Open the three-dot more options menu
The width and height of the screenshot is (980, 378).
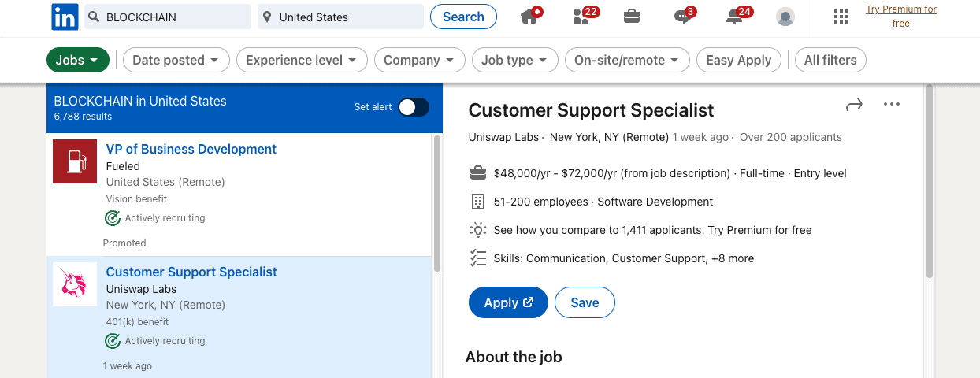click(x=892, y=105)
